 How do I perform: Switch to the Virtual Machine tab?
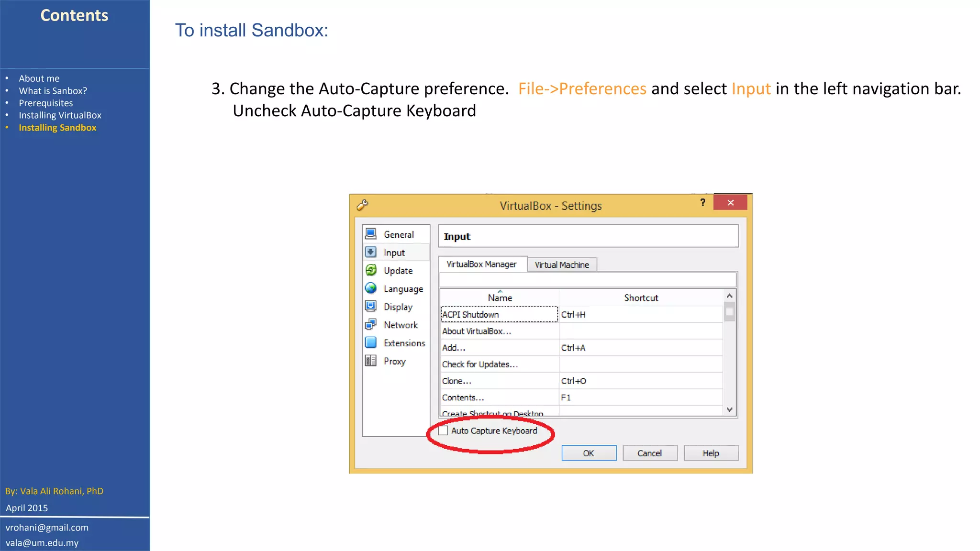point(562,264)
